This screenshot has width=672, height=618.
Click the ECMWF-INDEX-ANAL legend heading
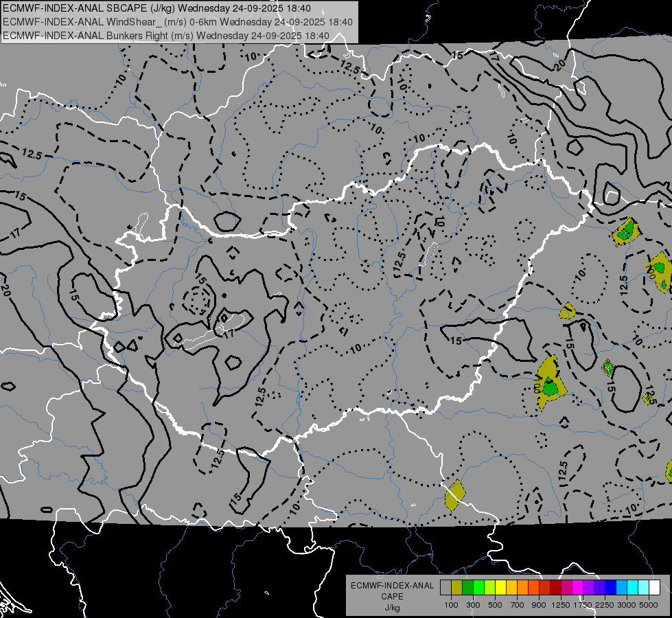(392, 586)
